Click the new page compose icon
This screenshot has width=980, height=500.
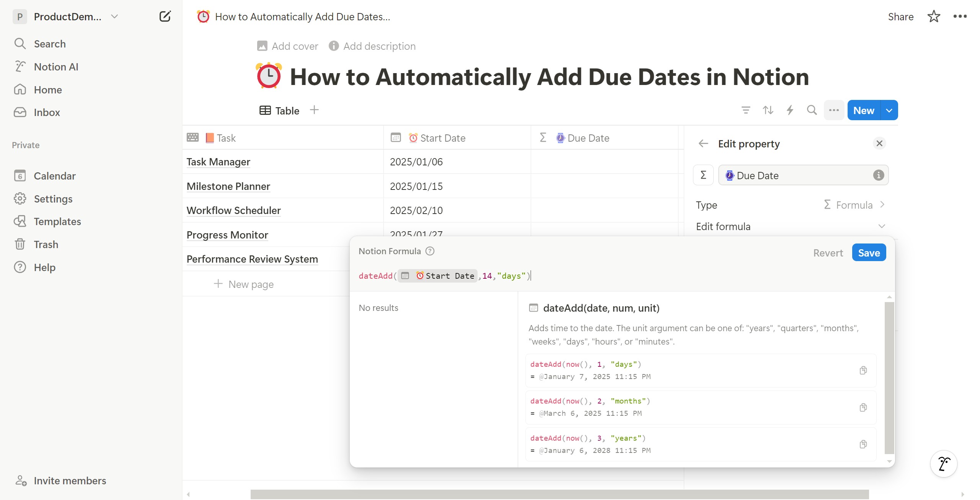[165, 16]
